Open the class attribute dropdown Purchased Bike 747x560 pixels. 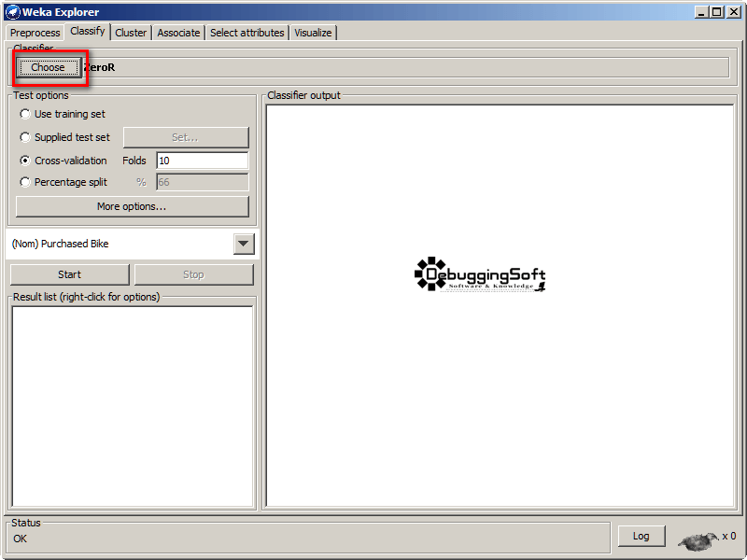click(244, 245)
